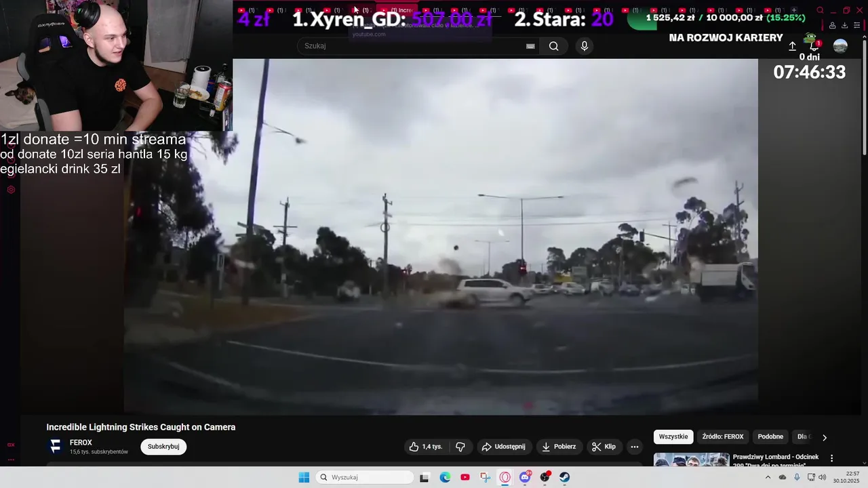Launch Microsoft Edge from taskbar

445,477
